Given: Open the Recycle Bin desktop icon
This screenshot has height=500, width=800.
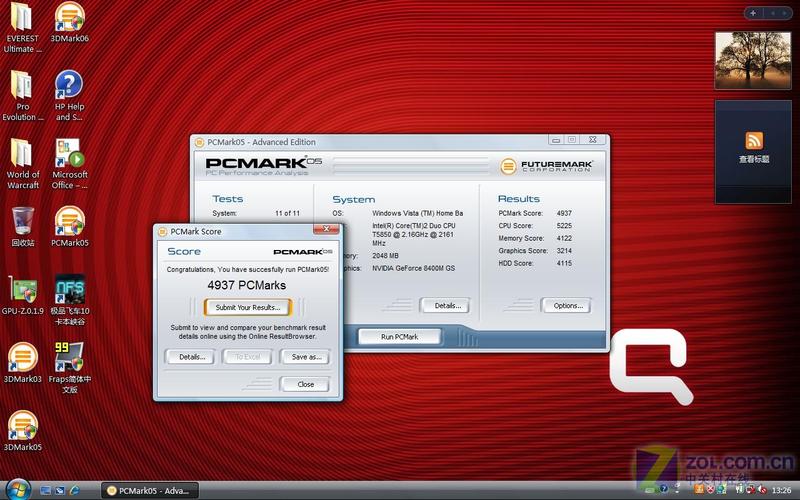Looking at the screenshot, I should pyautogui.click(x=22, y=226).
